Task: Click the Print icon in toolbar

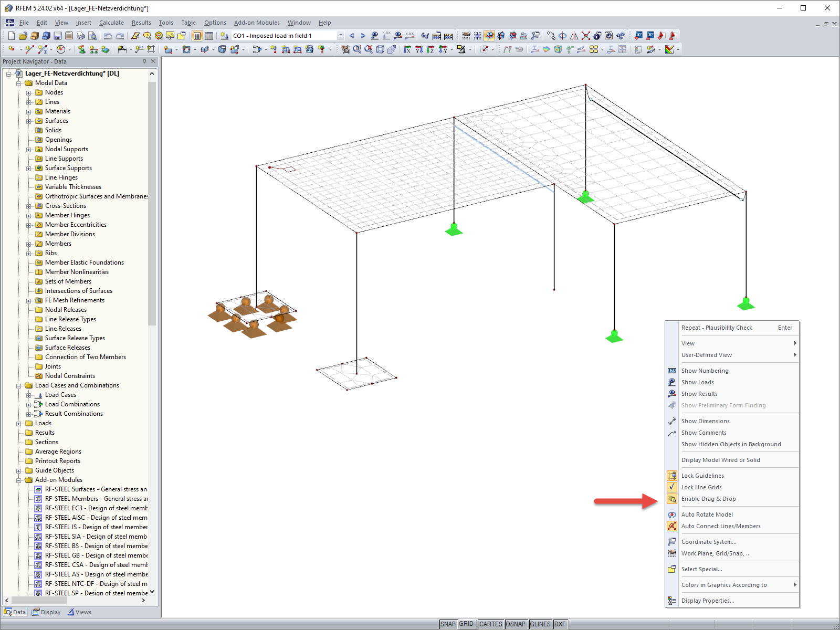Action: coord(81,36)
